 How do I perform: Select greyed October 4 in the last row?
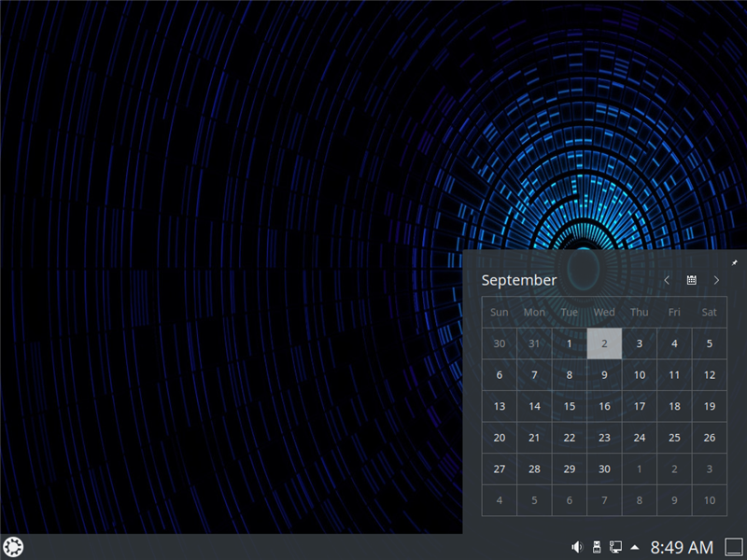click(500, 500)
